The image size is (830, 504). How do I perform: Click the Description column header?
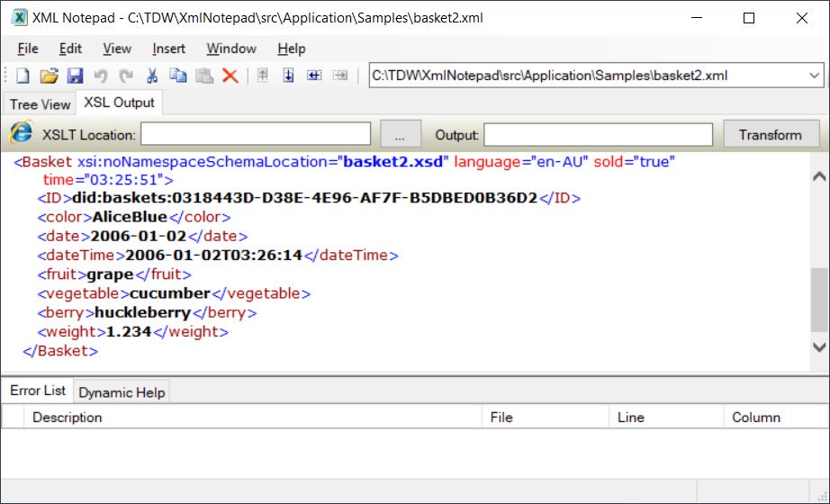(253, 418)
